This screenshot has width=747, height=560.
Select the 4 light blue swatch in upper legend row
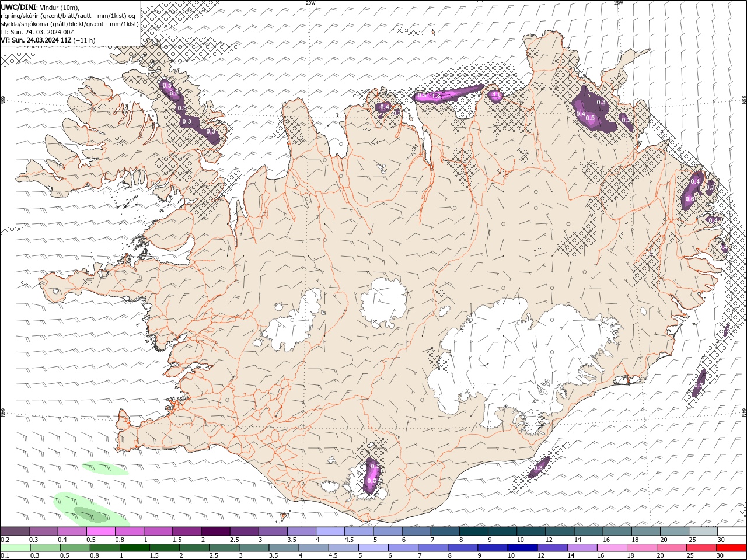(330, 531)
